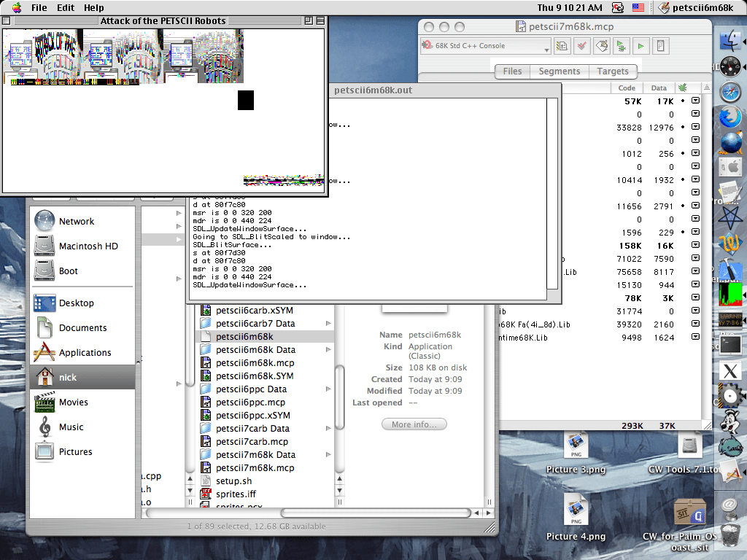Open the 68K Std C++ Console target dropdown
747x560 pixels.
tap(486, 46)
